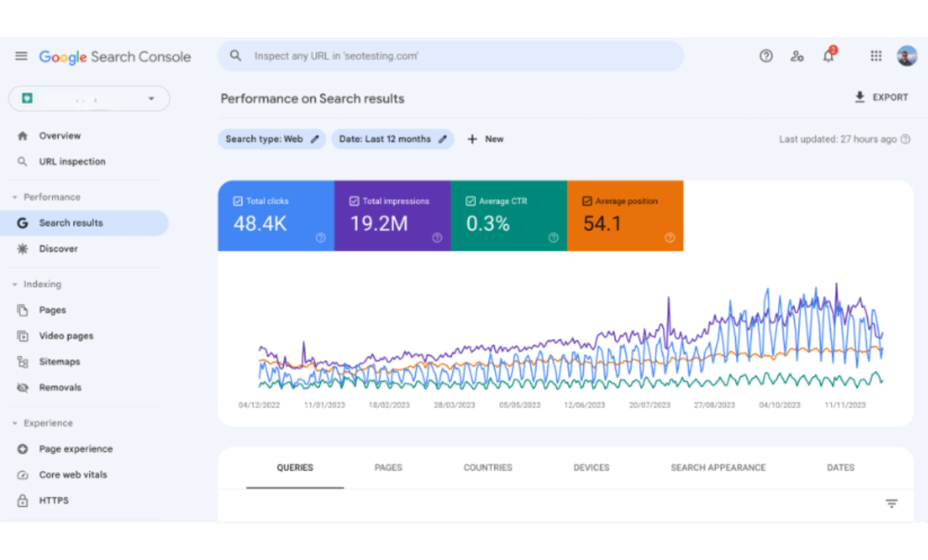This screenshot has width=928, height=560.
Task: Click the Removals crossed-eye icon
Action: pyautogui.click(x=23, y=387)
